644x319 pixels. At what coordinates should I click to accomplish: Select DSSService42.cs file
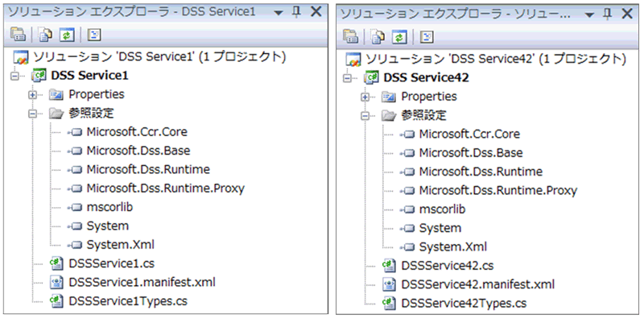click(448, 266)
